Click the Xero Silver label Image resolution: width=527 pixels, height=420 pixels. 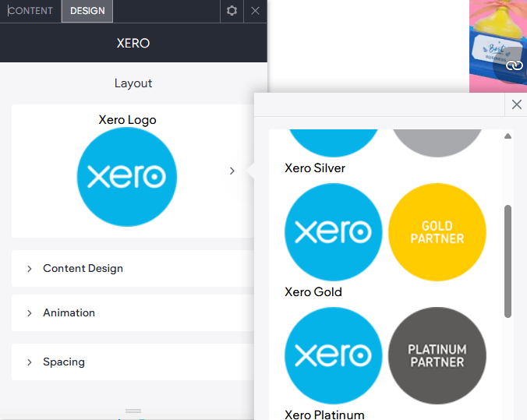click(315, 168)
